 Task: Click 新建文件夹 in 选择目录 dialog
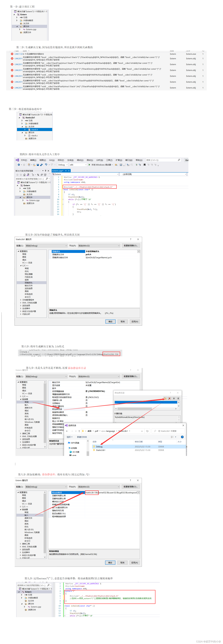[82, 437]
